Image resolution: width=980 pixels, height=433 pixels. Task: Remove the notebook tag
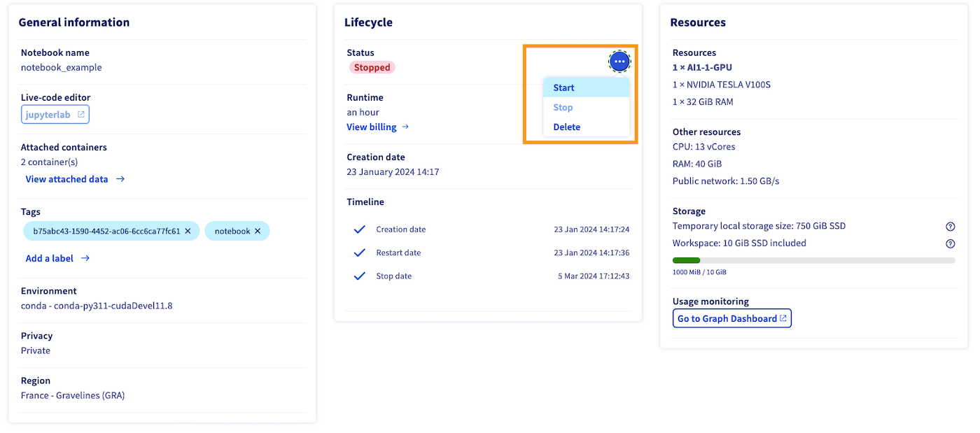click(x=258, y=231)
